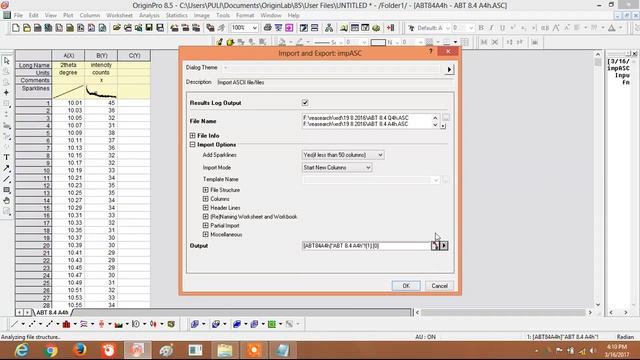
Task: Open the Analysis menu
Action: 149,16
